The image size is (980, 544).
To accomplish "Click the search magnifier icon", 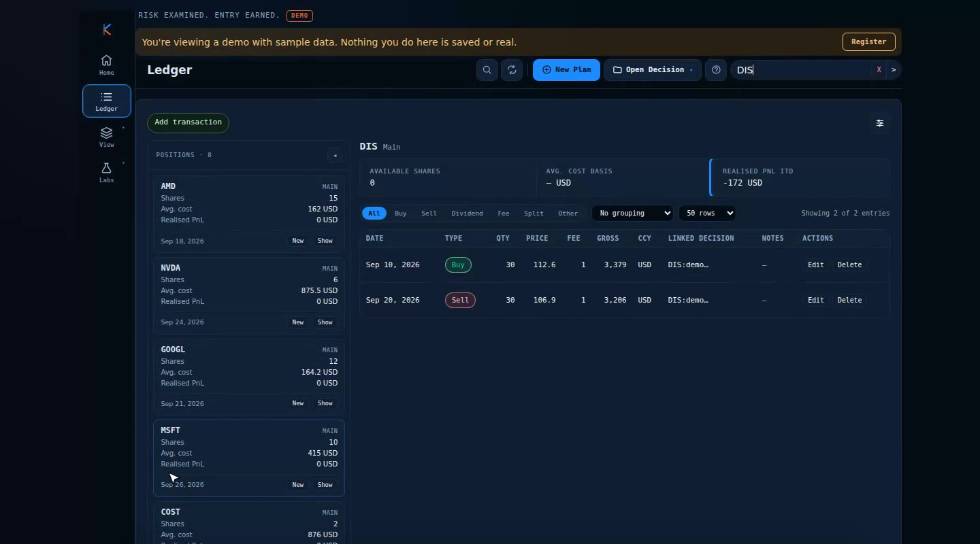I will coord(487,70).
